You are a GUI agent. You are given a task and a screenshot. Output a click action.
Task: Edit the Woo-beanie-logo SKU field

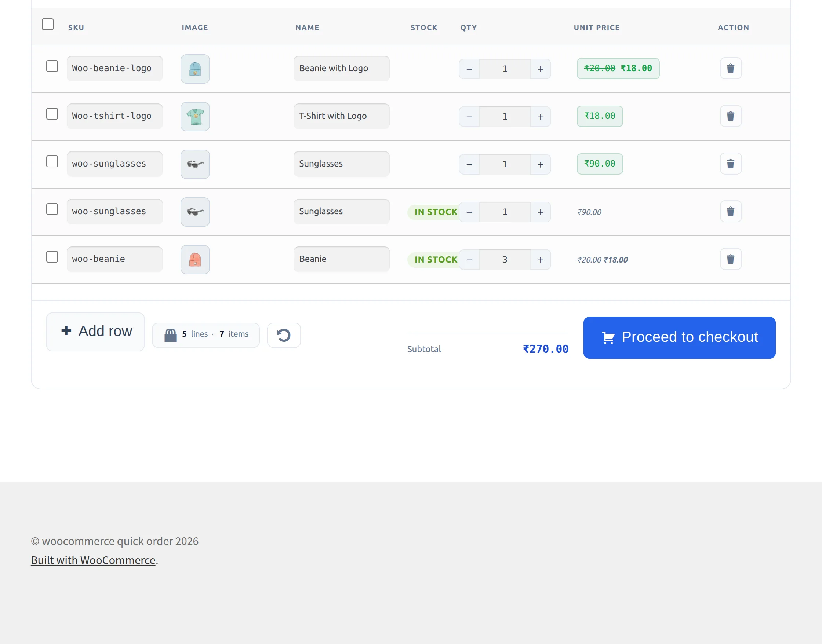coord(115,69)
